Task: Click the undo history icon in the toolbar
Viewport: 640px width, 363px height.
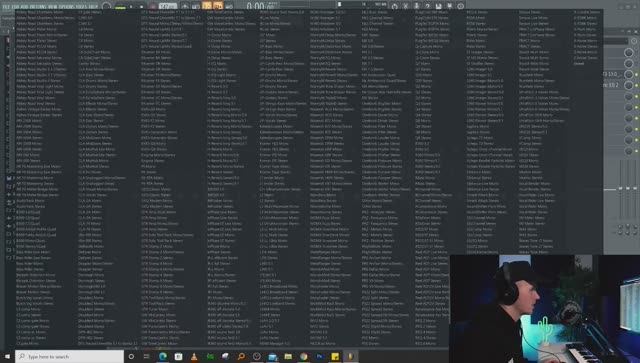Action: (x=394, y=7)
